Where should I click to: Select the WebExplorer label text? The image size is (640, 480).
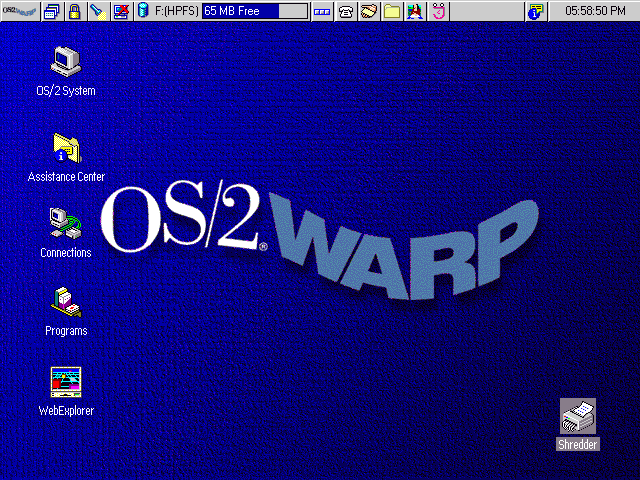(x=66, y=411)
